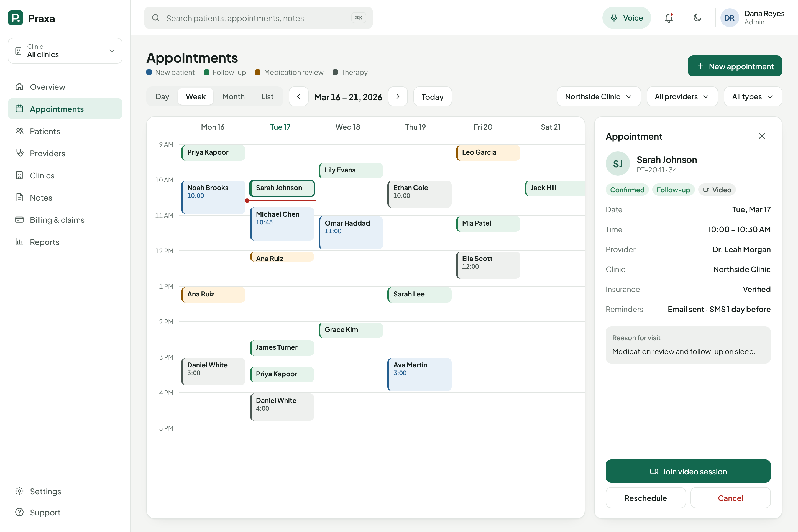Click the New appointment button
798x532 pixels.
coord(735,66)
